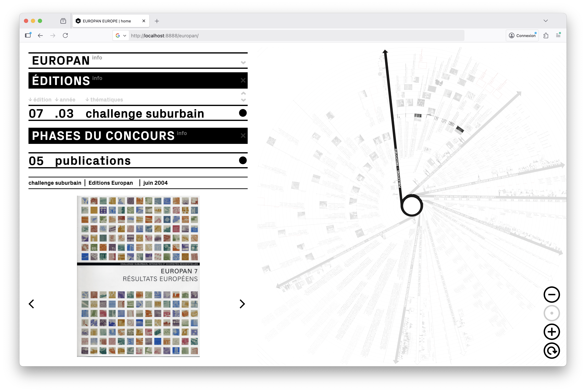Sort editions by thématiques column
Screen dimensions: 586x392
[104, 100]
